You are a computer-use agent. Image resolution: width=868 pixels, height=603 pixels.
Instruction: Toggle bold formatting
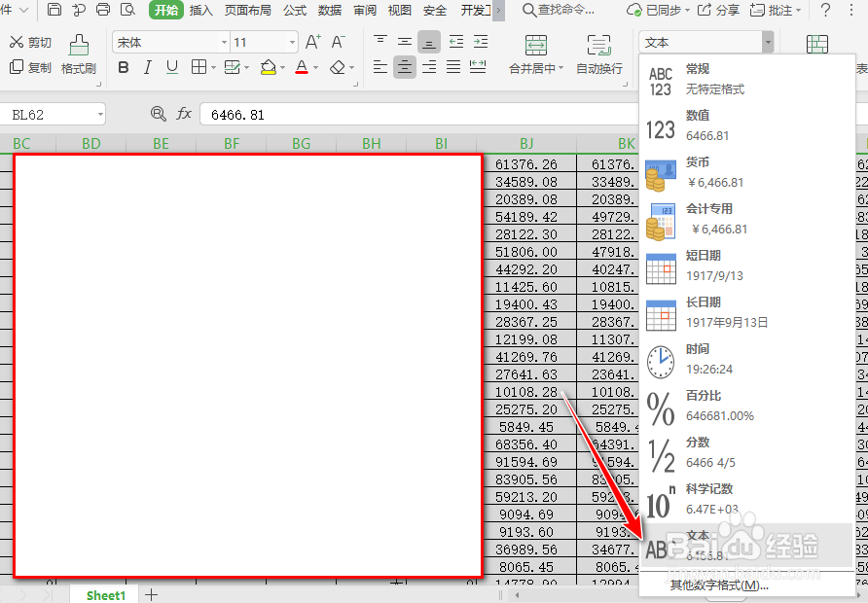(123, 68)
